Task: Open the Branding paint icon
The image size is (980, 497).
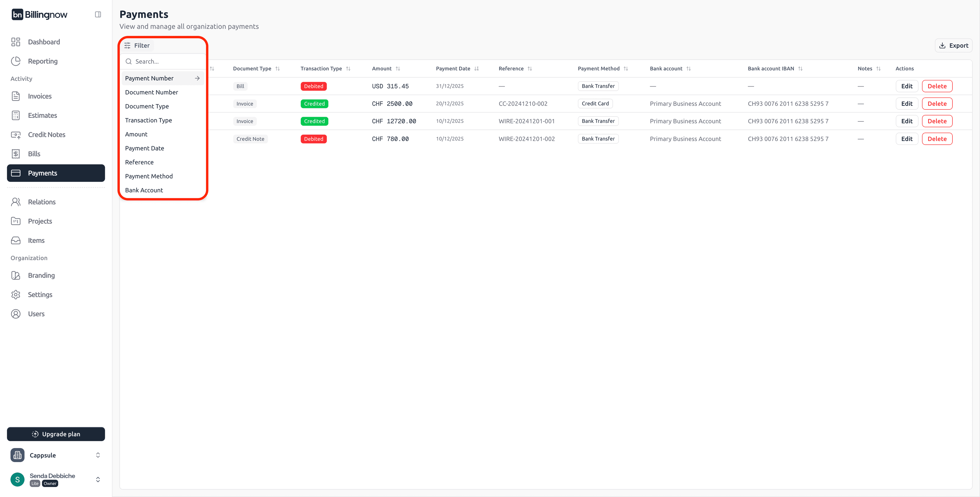Action: pos(16,275)
